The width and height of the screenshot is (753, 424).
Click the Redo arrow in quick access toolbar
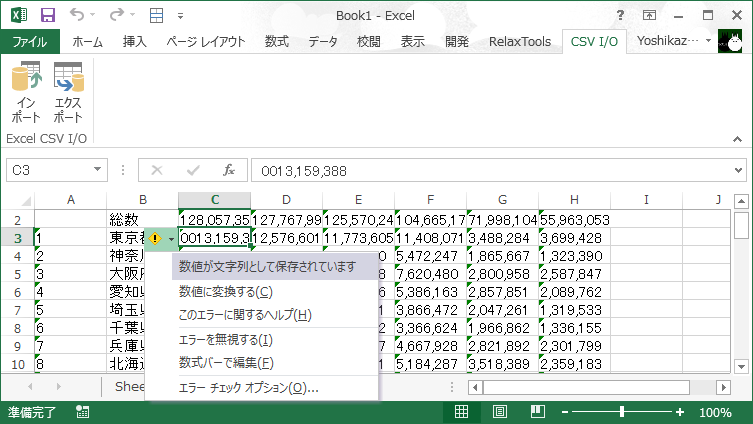(117, 15)
